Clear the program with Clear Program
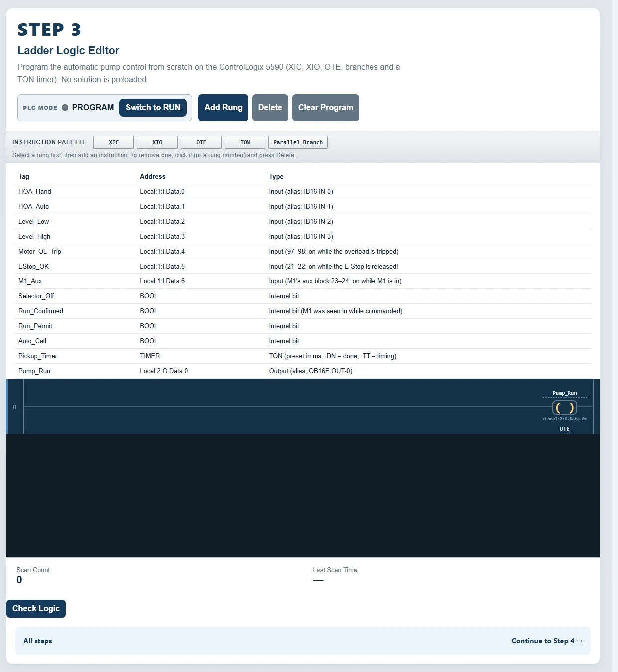The image size is (618, 672). point(326,108)
